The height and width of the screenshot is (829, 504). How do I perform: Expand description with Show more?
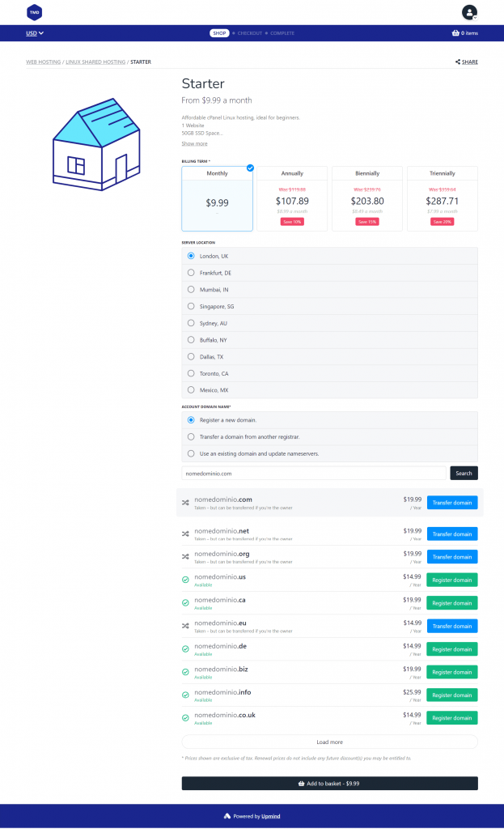[194, 143]
